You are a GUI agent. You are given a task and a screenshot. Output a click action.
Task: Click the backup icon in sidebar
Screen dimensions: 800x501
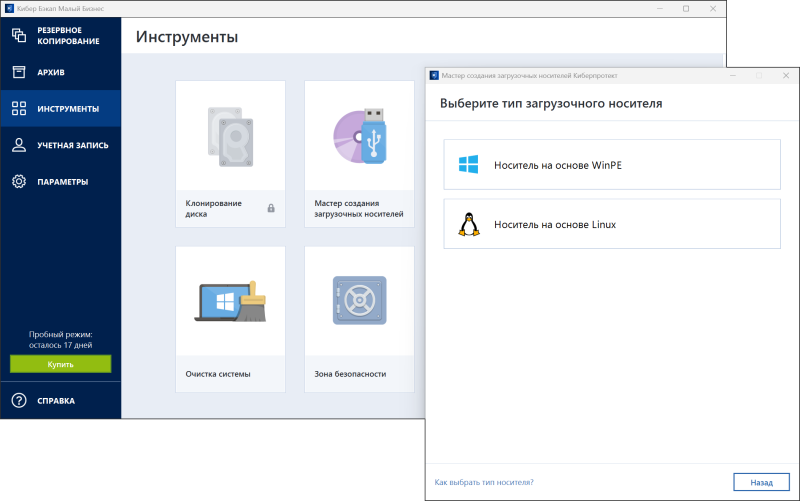18,35
